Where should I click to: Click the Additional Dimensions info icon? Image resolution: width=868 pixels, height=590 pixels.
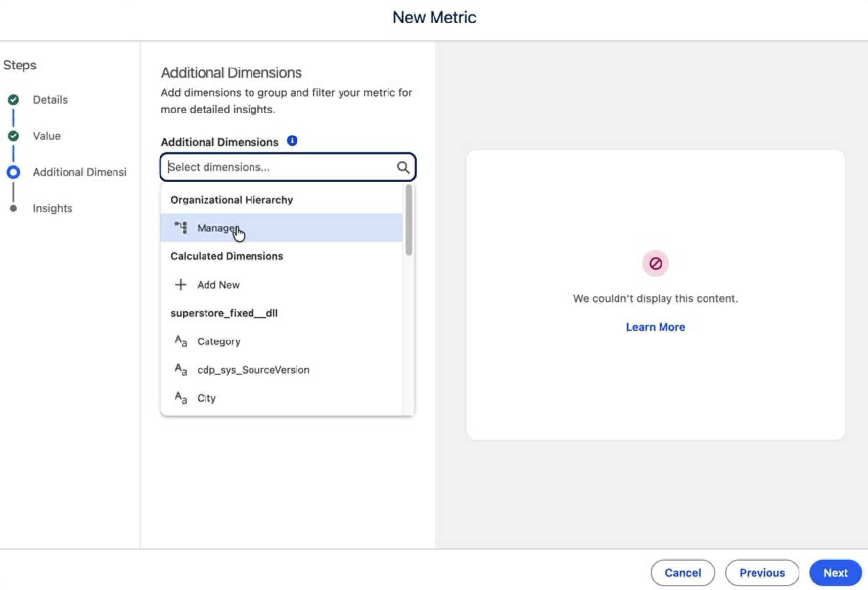(x=292, y=141)
